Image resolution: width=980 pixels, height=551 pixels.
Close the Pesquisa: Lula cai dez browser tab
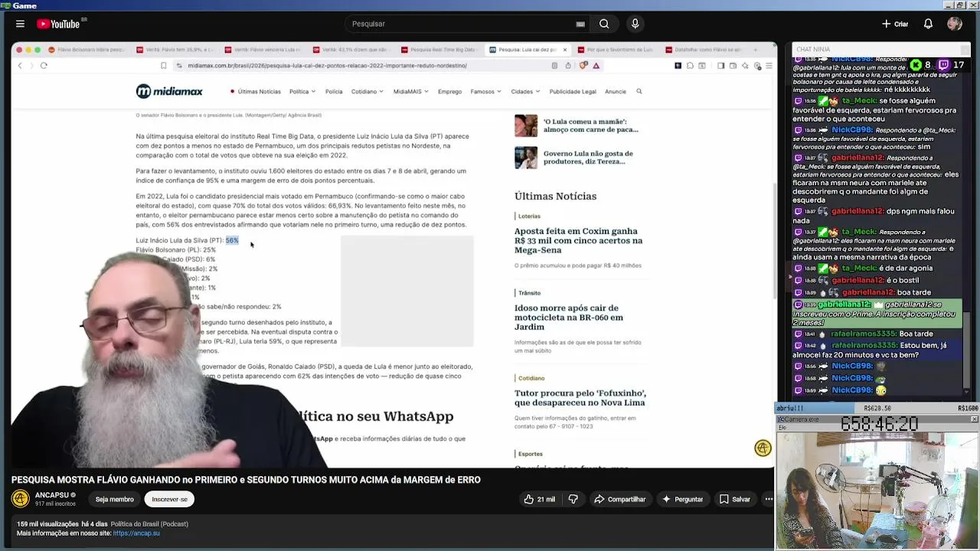[565, 50]
